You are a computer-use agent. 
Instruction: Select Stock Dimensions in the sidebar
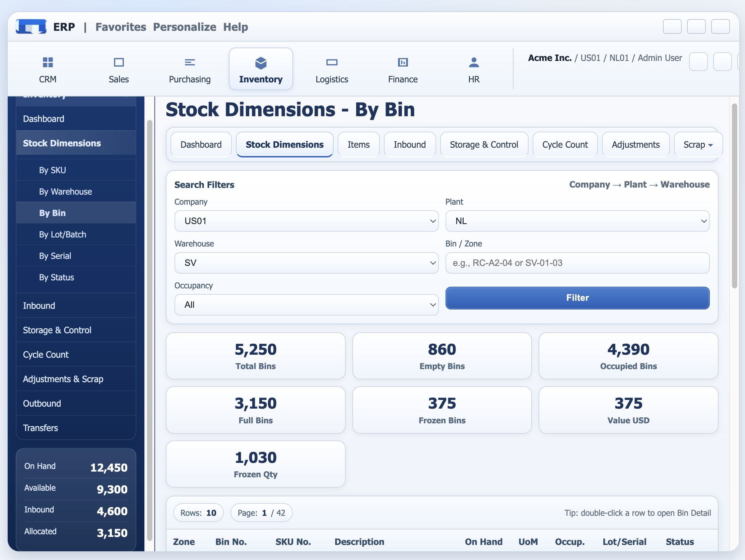(x=76, y=143)
